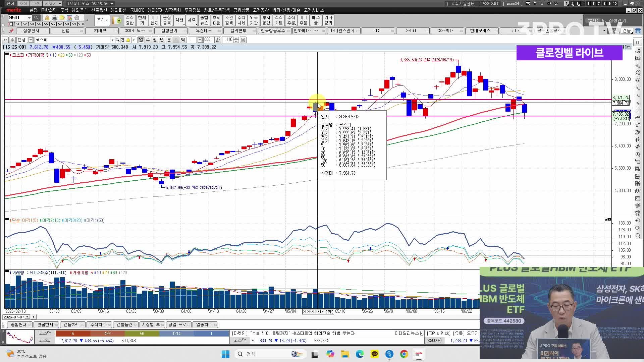Click the lock icon in the top toolbar
The width and height of the screenshot is (644, 362).
click(x=47, y=18)
